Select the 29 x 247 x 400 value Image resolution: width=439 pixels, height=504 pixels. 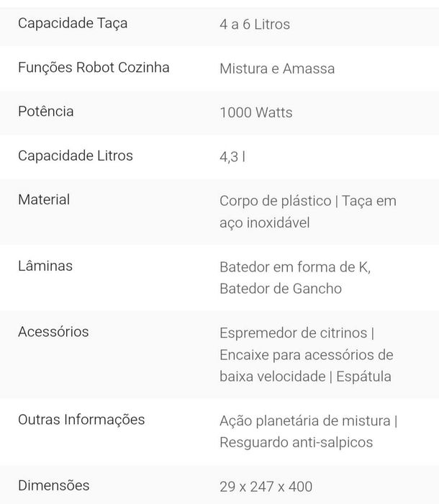pyautogui.click(x=266, y=487)
